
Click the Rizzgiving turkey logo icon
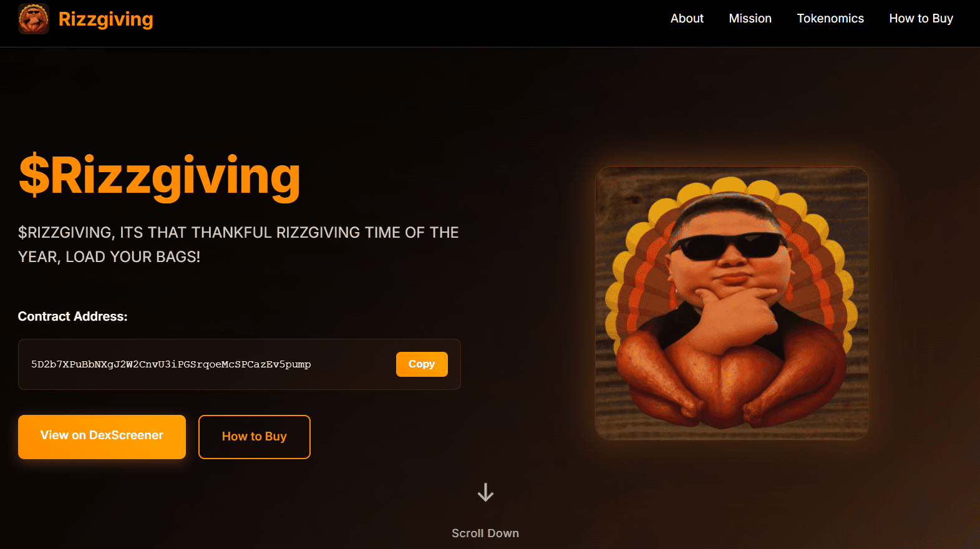[x=34, y=19]
